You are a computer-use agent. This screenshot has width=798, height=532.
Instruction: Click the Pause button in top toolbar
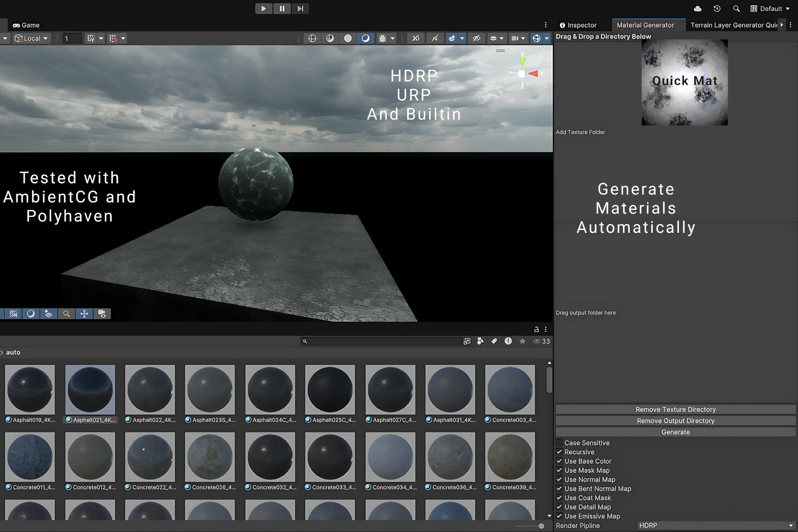click(x=282, y=9)
